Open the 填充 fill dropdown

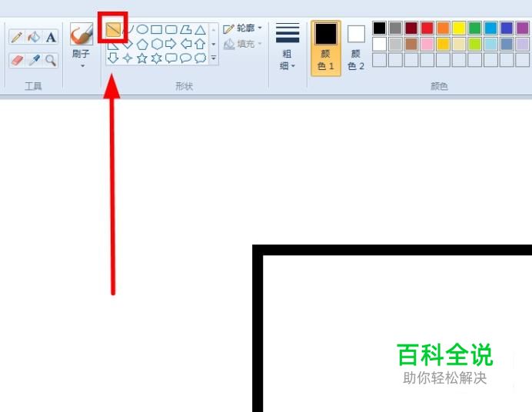pyautogui.click(x=242, y=44)
